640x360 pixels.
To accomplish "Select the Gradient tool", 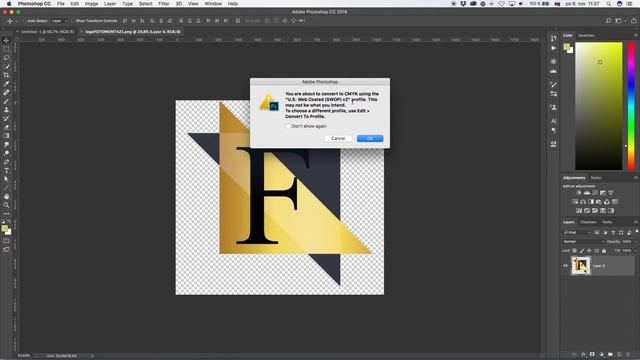I will click(6, 136).
